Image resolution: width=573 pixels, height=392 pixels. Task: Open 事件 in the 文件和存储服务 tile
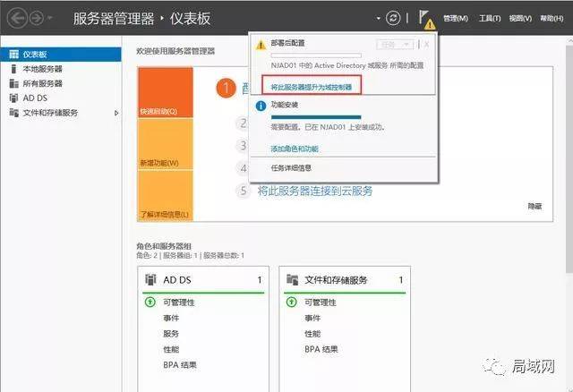pos(312,319)
